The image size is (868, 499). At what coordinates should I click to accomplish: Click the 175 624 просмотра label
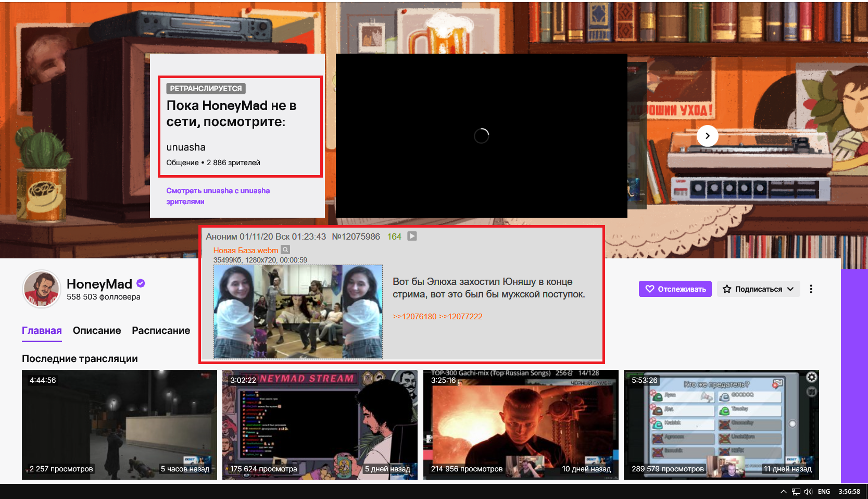(263, 469)
